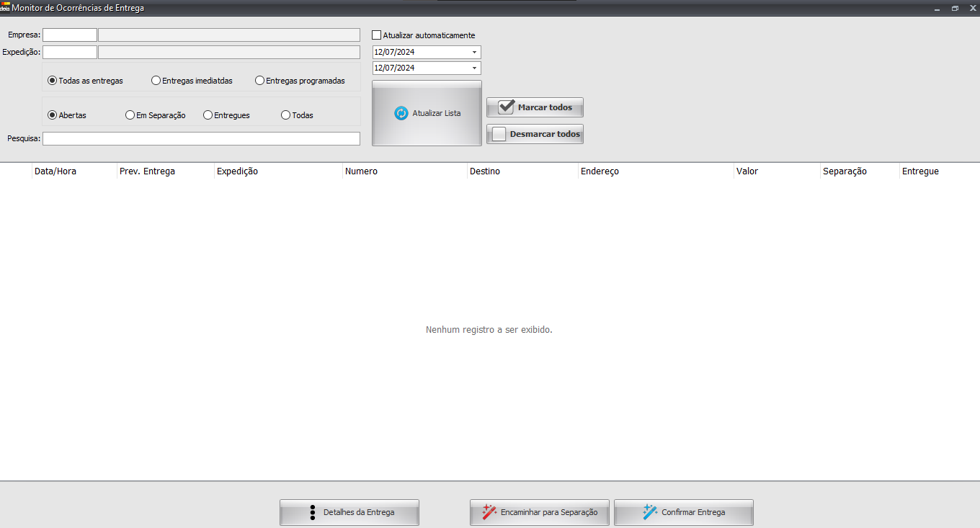
Task: Restore the window using the title bar button
Action: point(955,9)
